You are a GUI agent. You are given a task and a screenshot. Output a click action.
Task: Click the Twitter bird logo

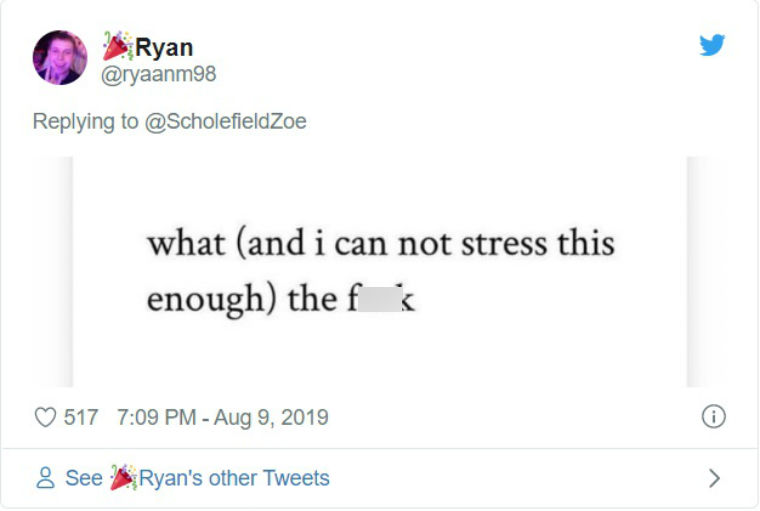tap(712, 45)
